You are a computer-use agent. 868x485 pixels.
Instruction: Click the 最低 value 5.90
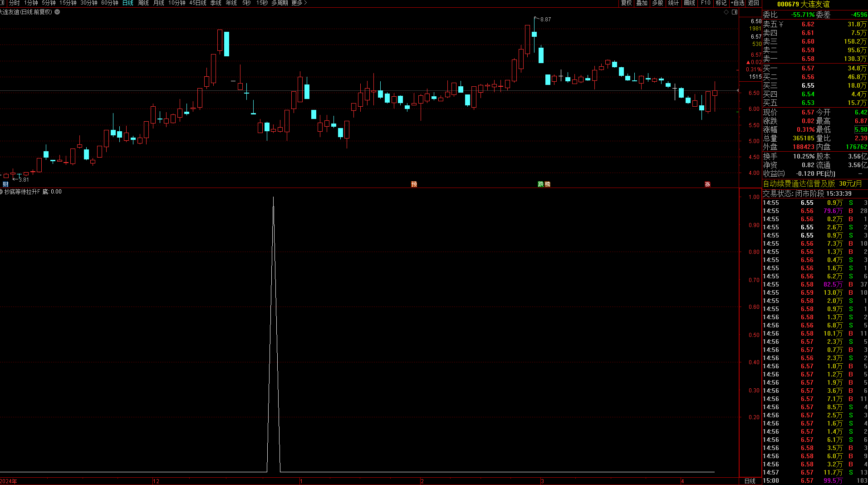point(861,129)
